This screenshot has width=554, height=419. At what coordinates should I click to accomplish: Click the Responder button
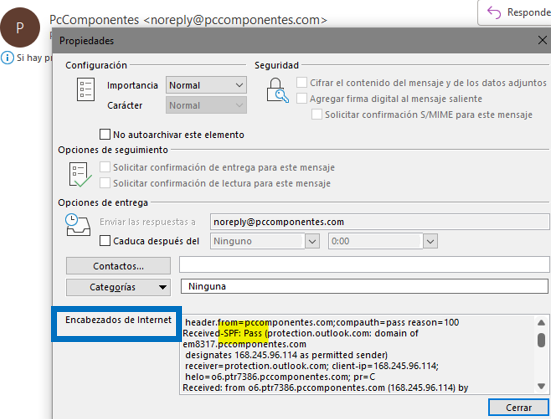515,13
